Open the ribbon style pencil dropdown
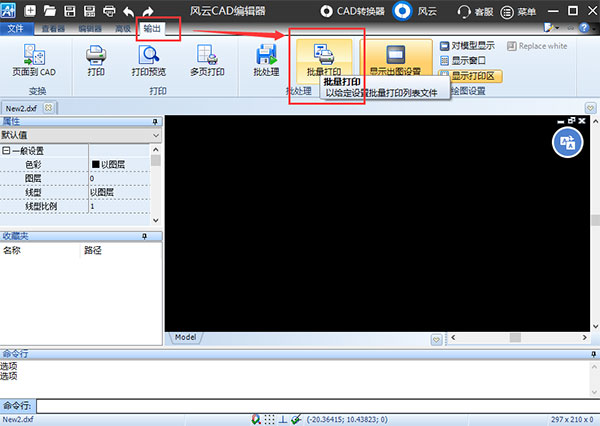The height and width of the screenshot is (426, 600). pos(551,28)
